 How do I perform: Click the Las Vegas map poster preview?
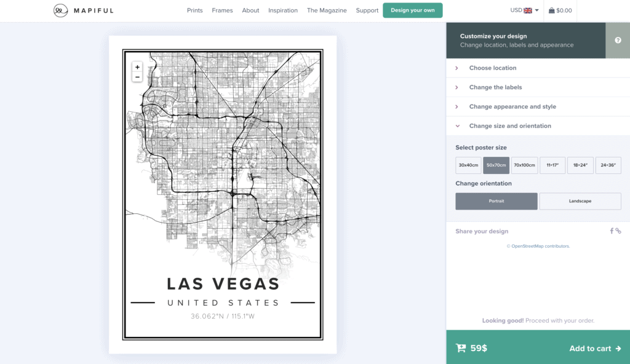pos(223,195)
